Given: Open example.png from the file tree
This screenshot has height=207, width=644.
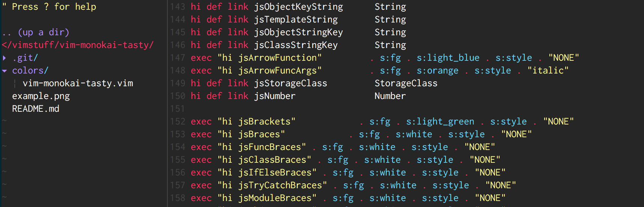Looking at the screenshot, I should pos(41,96).
